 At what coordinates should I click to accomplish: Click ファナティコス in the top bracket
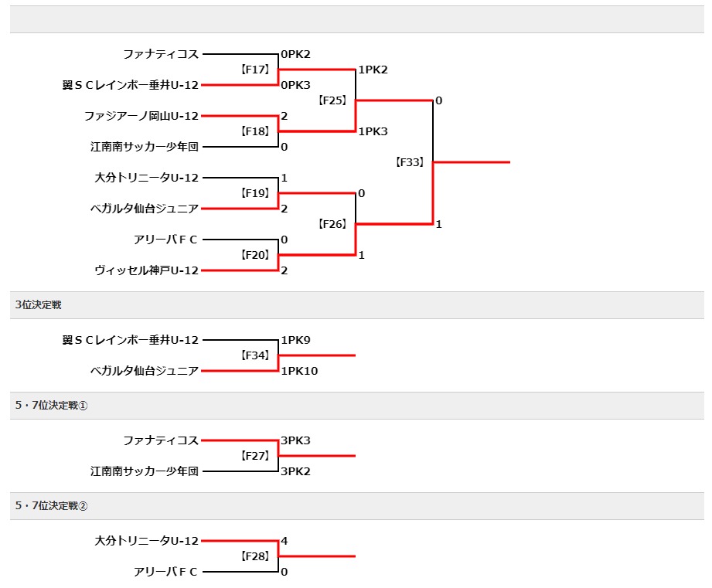(x=162, y=54)
